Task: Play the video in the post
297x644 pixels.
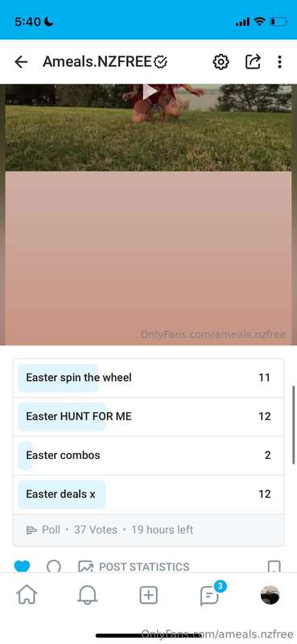Action: [150, 92]
